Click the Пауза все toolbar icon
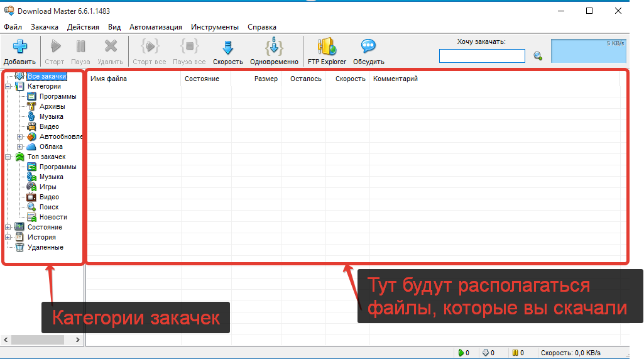The height and width of the screenshot is (359, 644). click(x=189, y=46)
